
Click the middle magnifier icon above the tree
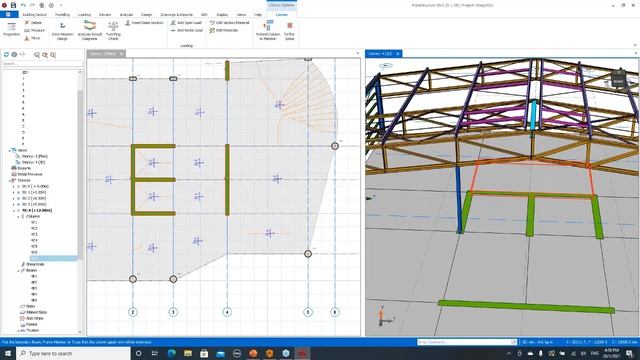pos(45,55)
